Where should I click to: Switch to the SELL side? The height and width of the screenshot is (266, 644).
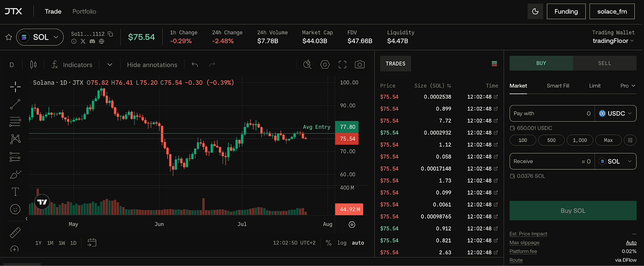click(605, 63)
